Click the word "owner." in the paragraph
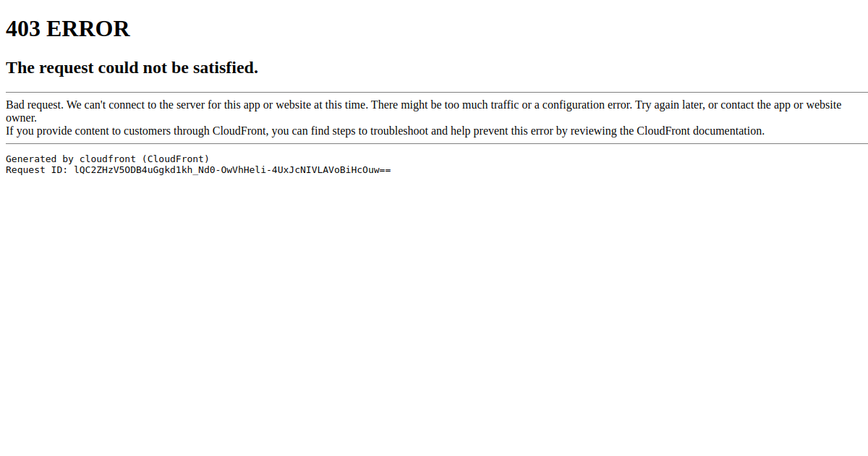This screenshot has width=868, height=456. pos(21,118)
